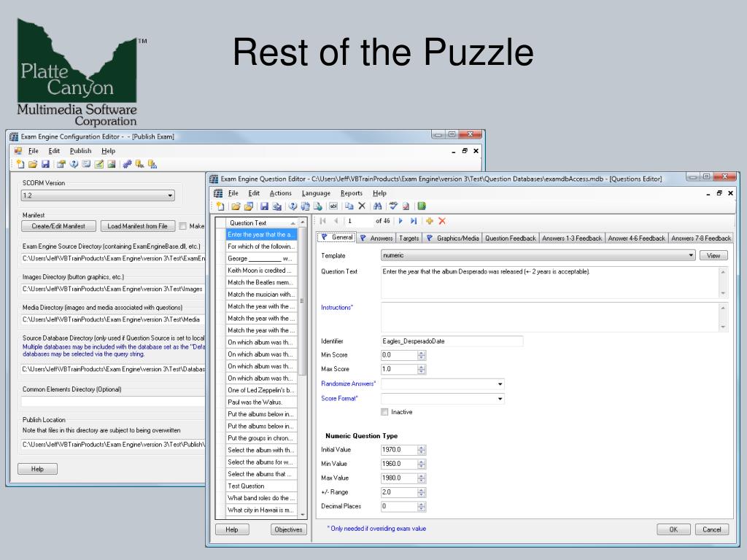Click the Load Manifest from File button
747x560 pixels.
point(137,226)
